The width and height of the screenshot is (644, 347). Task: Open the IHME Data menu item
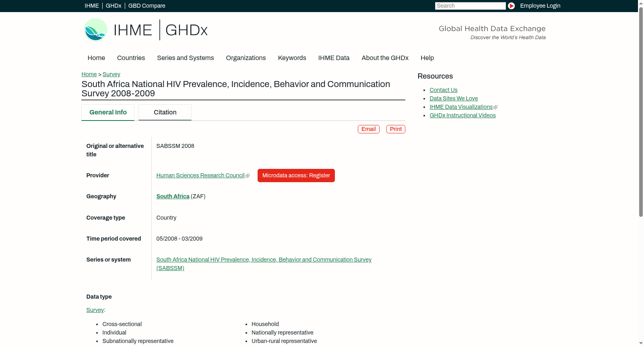click(x=334, y=58)
